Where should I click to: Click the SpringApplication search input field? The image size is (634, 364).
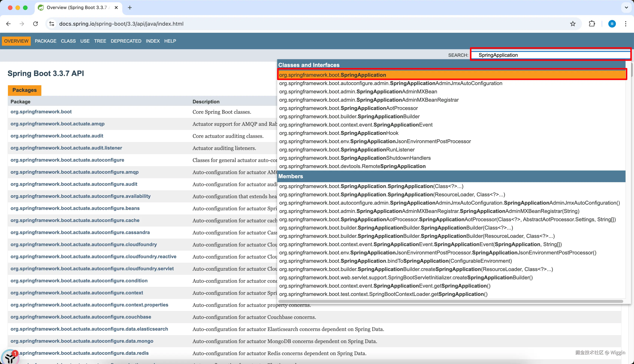click(x=550, y=55)
